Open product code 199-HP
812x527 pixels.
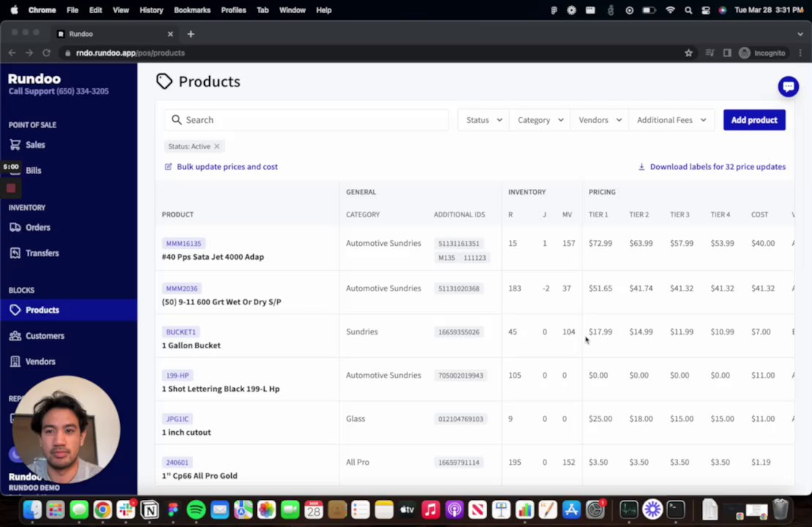click(x=177, y=375)
